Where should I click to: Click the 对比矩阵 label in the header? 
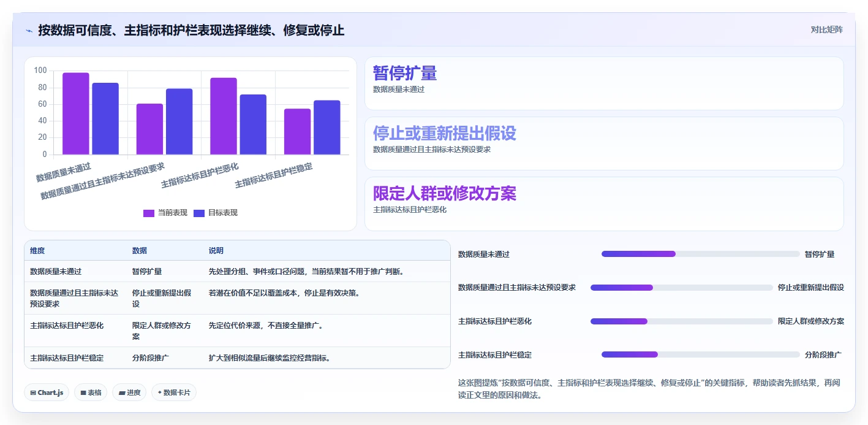tap(826, 29)
